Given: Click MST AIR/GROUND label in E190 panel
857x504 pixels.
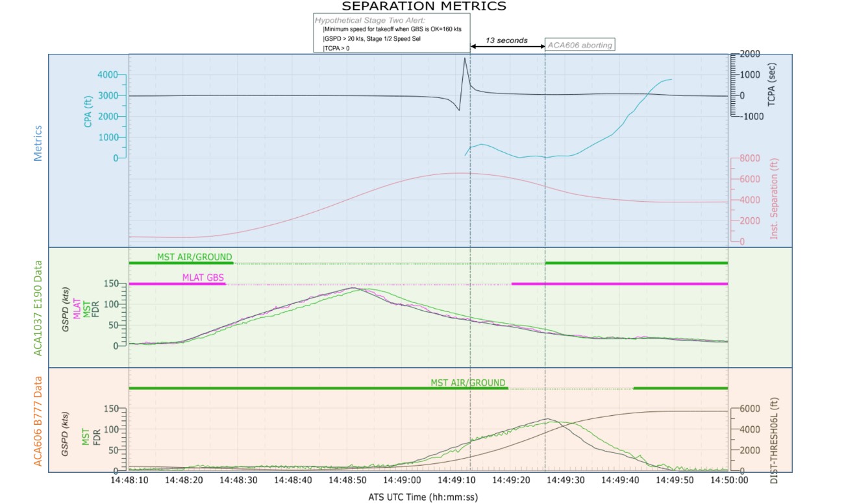Looking at the screenshot, I should (194, 257).
